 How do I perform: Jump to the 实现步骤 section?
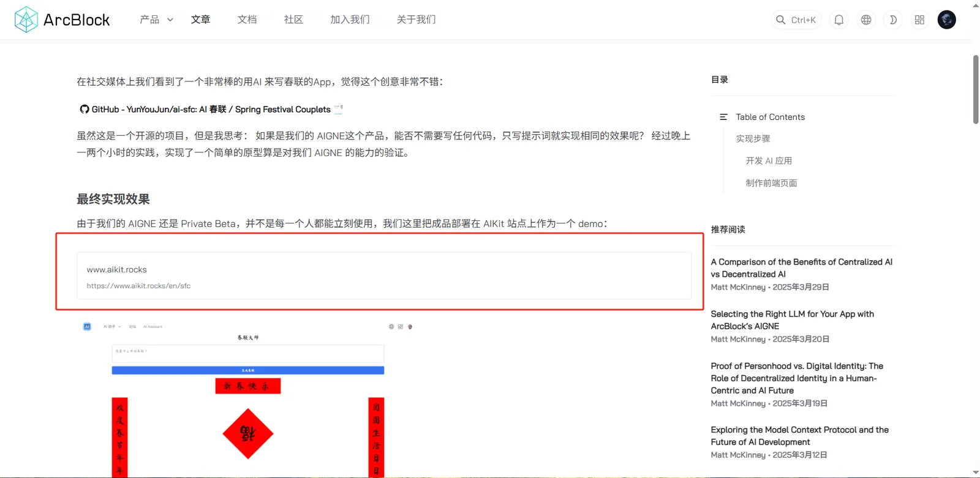[753, 139]
